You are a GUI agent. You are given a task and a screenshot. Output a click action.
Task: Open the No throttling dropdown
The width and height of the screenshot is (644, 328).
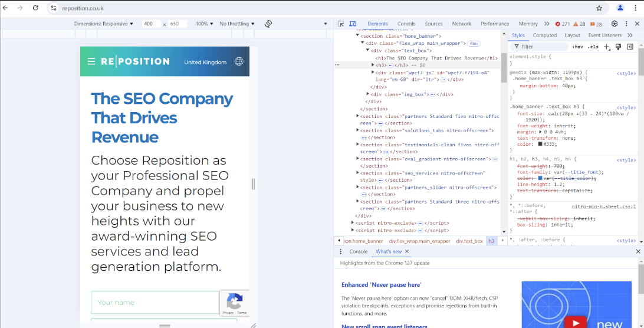click(237, 24)
